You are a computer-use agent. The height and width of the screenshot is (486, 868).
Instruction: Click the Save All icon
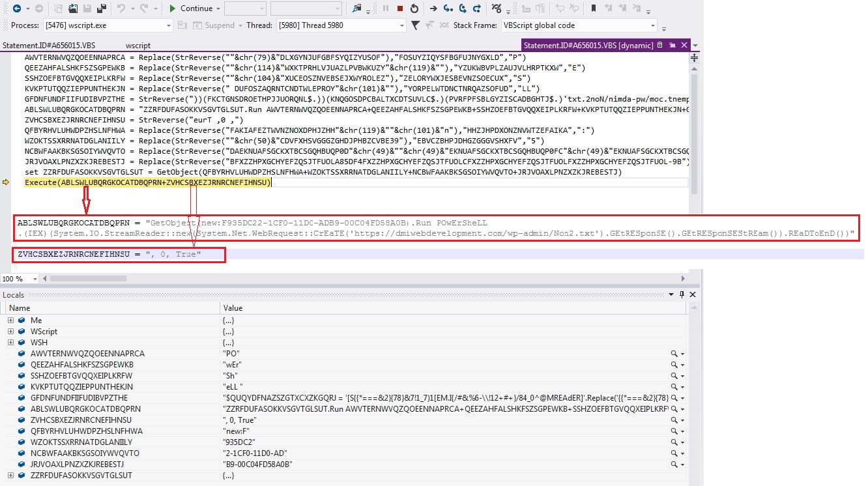click(x=101, y=8)
